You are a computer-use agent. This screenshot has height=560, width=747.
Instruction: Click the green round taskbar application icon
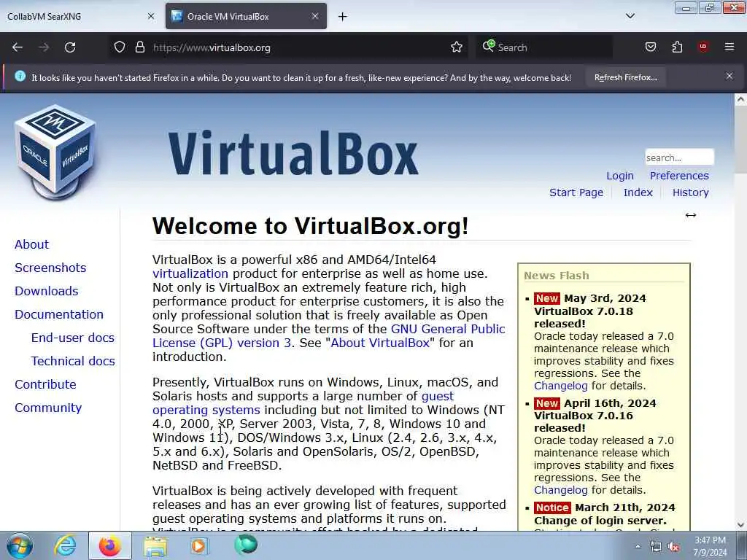246,545
